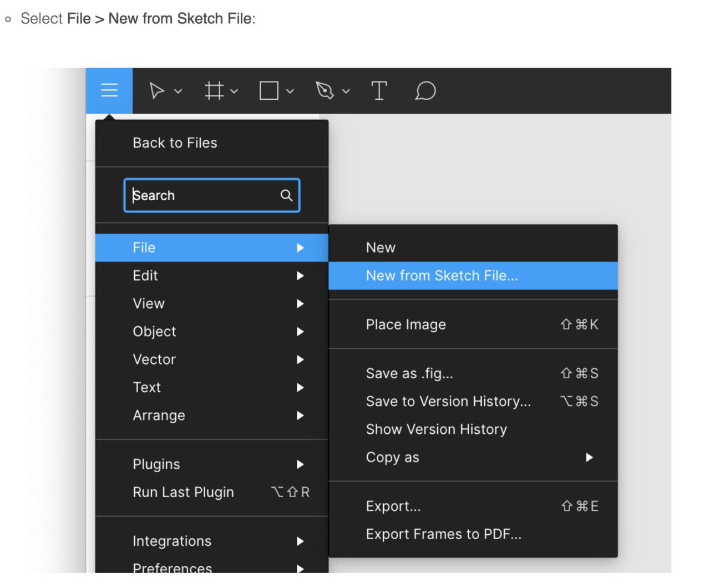Viewport: 710px width, 588px height.
Task: Open the Edit submenu
Action: pyautogui.click(x=212, y=276)
